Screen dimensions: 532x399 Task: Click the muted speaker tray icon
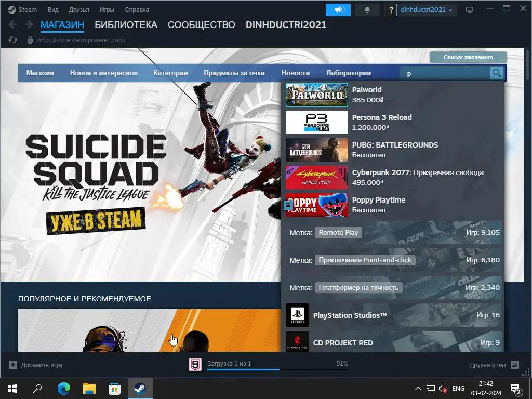click(x=443, y=389)
